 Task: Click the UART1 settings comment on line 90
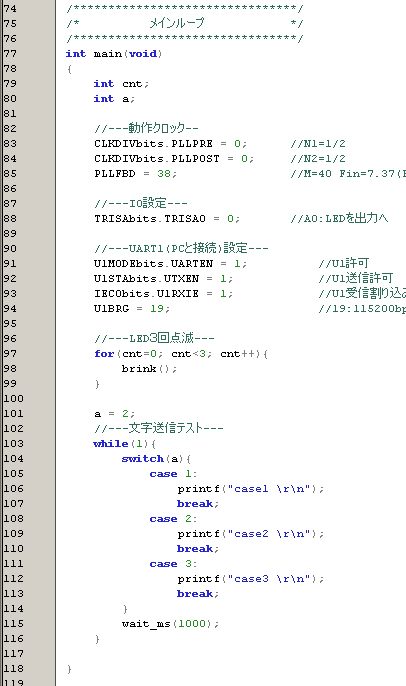pyautogui.click(x=181, y=248)
